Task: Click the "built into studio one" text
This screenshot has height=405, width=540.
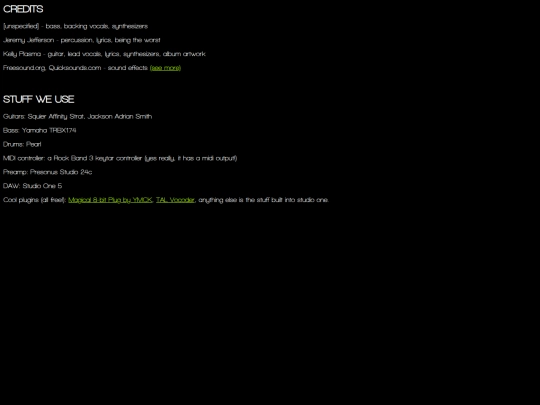Action: 300,200
